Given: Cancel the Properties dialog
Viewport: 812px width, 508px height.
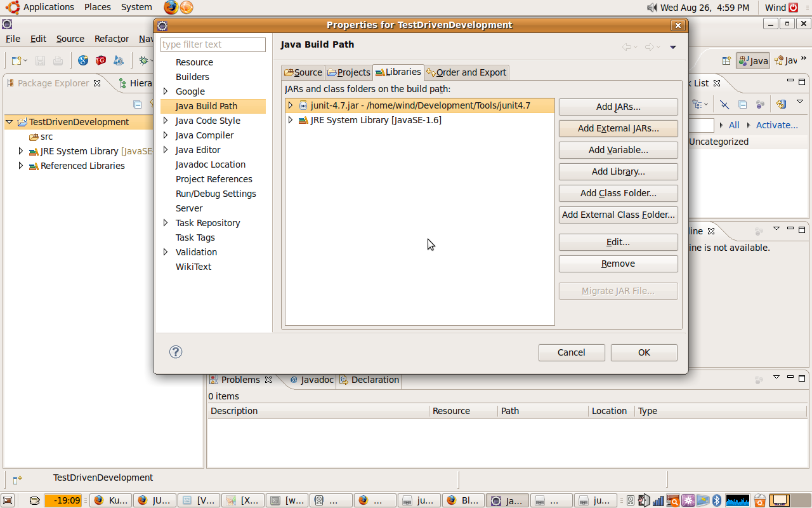Looking at the screenshot, I should point(572,352).
